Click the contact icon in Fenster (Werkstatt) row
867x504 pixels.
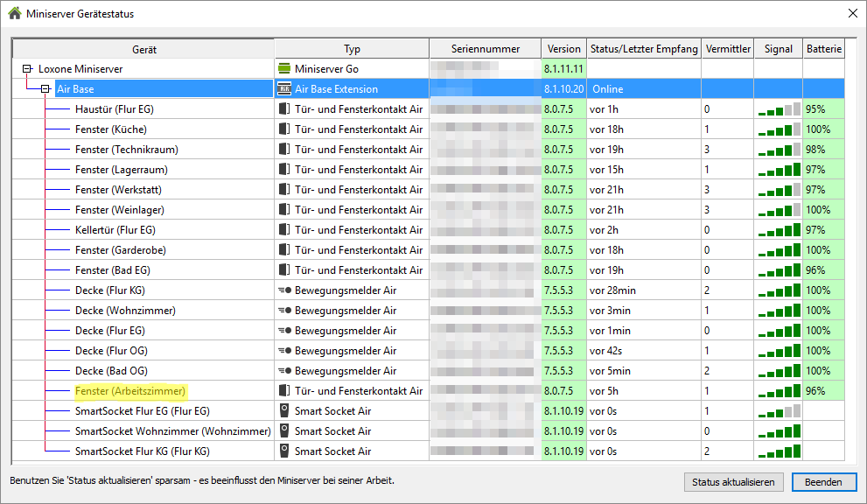coord(284,189)
